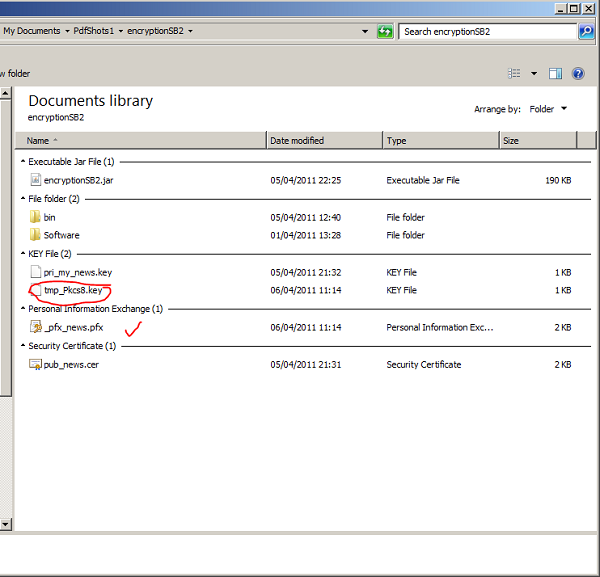
Task: Select the bin folder icon
Action: click(35, 217)
